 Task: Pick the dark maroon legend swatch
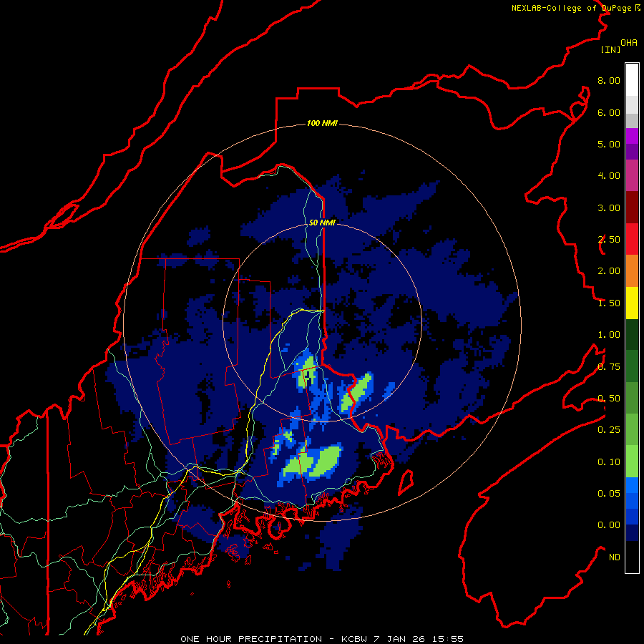click(x=632, y=208)
